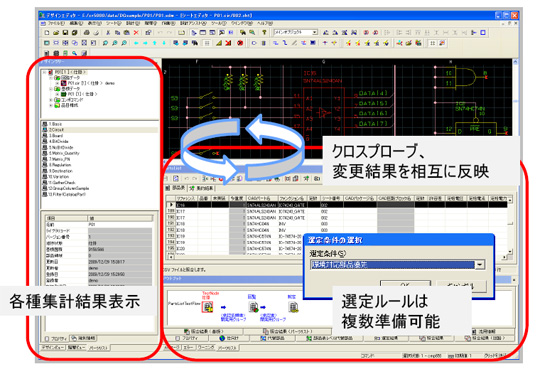Image resolution: width=540 pixels, height=374 pixels.
Task: Click OK in the 選定条件の選択 dialog
Action: pos(405,285)
